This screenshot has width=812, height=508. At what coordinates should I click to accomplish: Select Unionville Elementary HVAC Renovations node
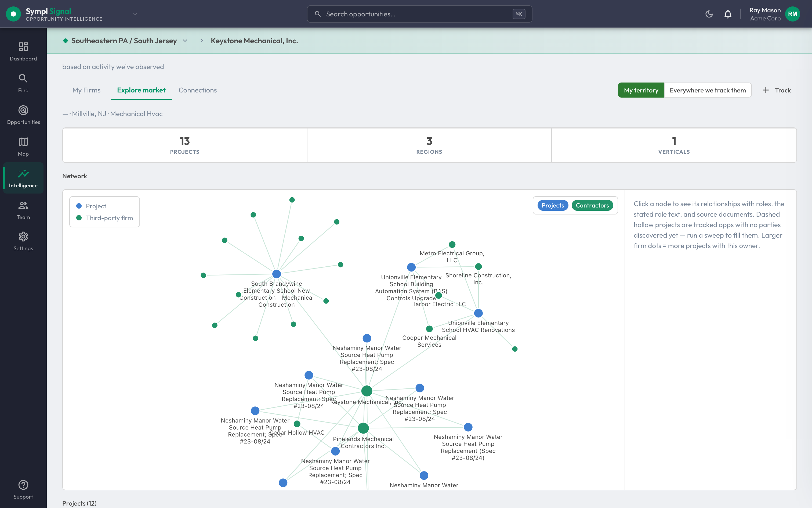479,313
